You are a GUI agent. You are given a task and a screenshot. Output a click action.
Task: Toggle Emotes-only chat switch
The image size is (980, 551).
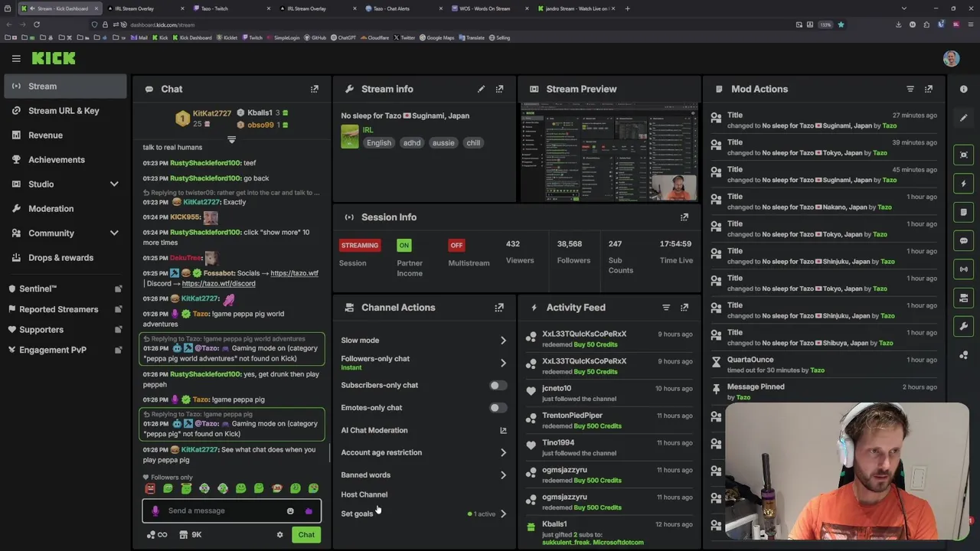pos(498,408)
